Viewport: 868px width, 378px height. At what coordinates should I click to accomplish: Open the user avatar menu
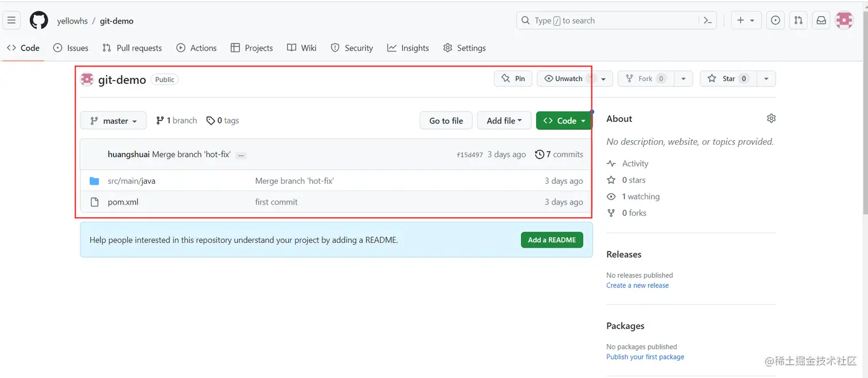pyautogui.click(x=844, y=21)
